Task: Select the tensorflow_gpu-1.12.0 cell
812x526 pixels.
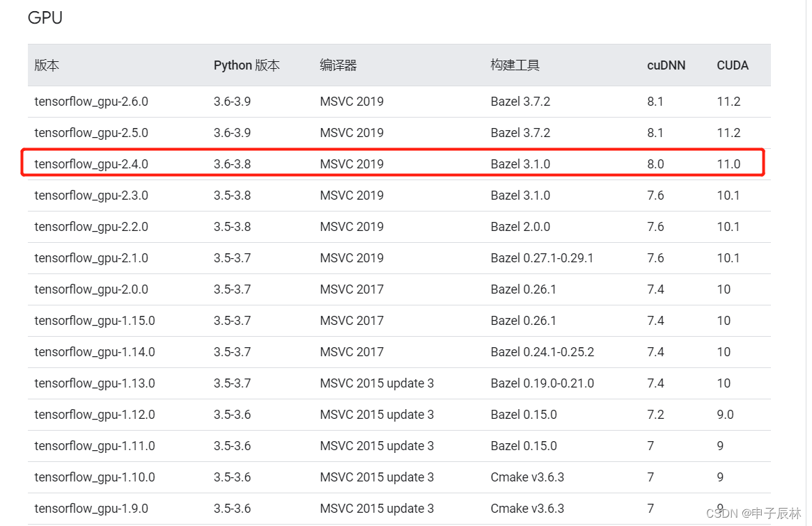Action: click(95, 414)
